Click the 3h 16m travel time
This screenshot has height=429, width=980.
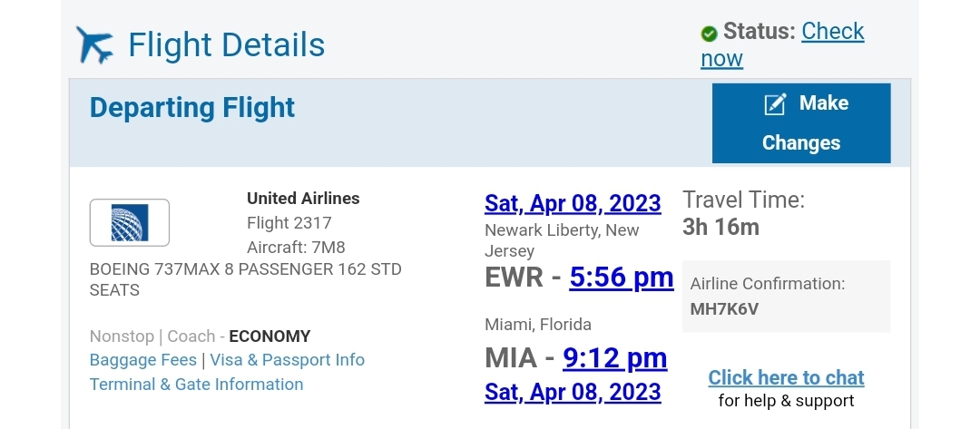point(720,226)
